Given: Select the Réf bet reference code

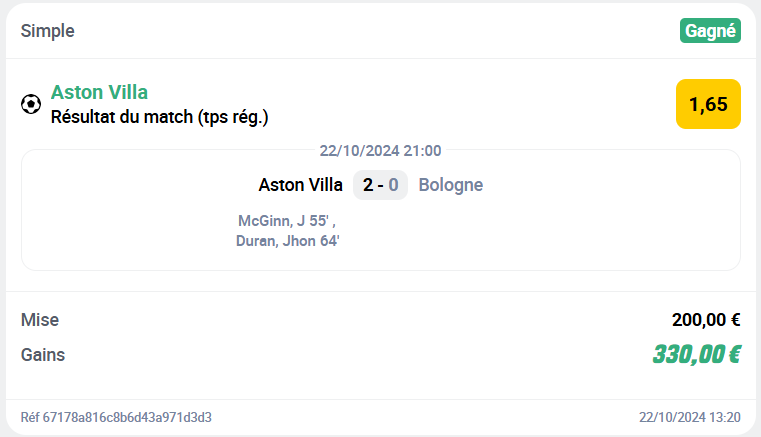Looking at the screenshot, I should [x=116, y=417].
